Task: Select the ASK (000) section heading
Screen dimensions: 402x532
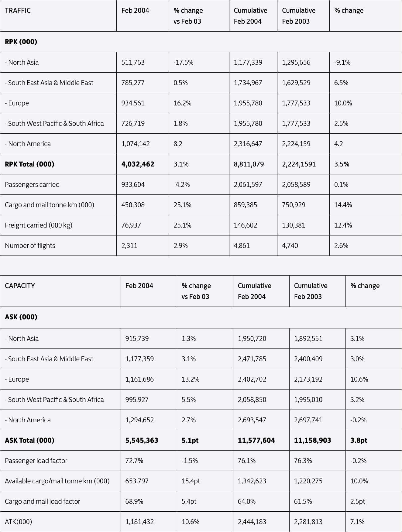Action: pos(21,317)
